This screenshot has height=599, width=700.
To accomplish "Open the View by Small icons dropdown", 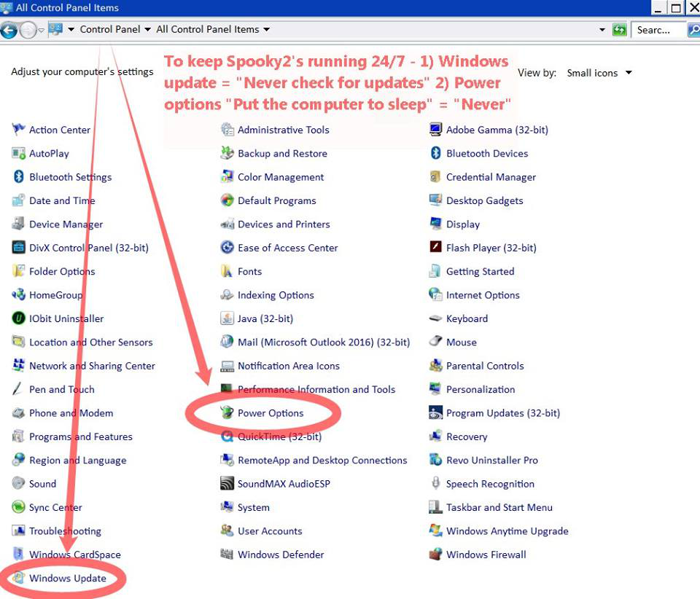I will [x=599, y=73].
